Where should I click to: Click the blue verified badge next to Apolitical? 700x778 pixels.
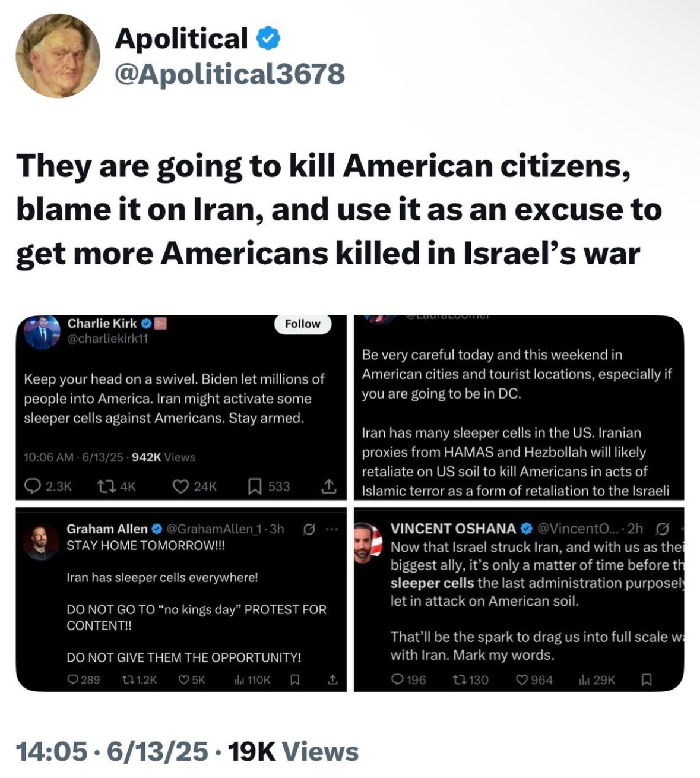268,39
